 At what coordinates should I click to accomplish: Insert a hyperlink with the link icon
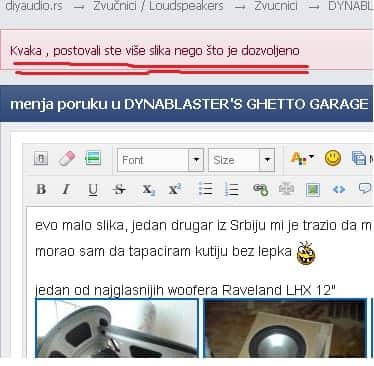[x=260, y=189]
